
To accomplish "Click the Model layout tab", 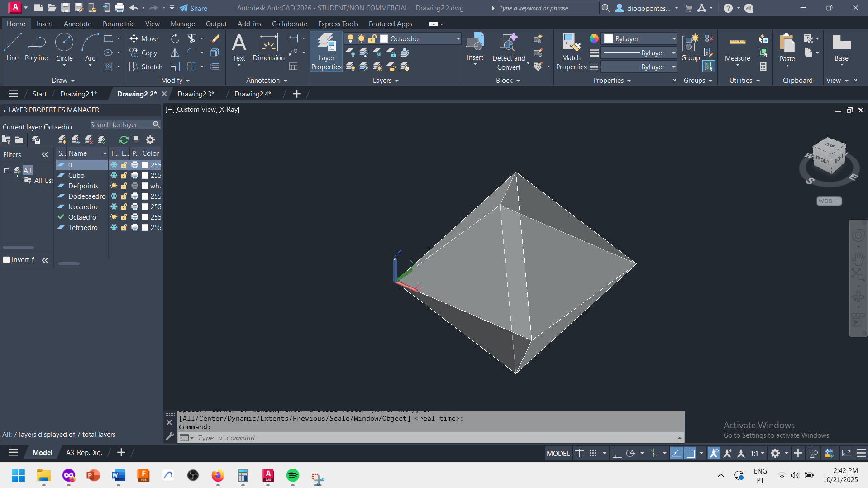I will [43, 453].
